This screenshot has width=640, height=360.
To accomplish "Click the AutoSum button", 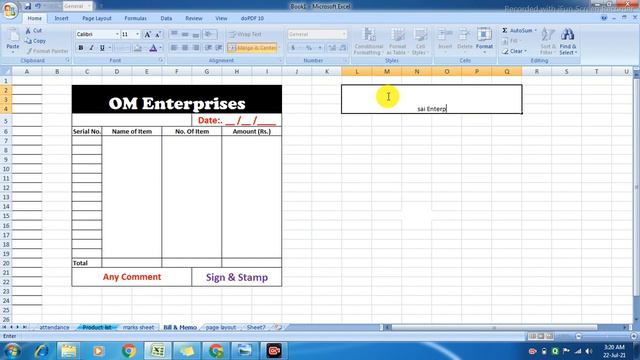I will coord(517,31).
